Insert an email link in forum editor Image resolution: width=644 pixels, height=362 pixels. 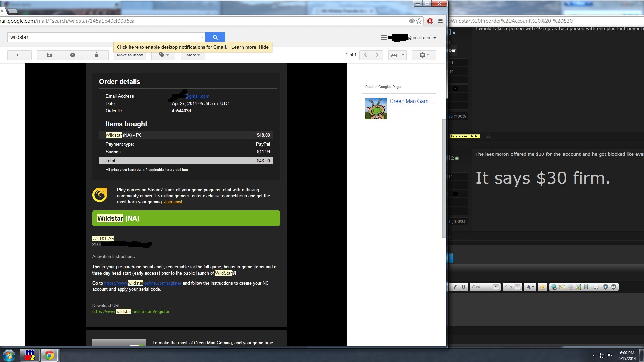pos(562,287)
